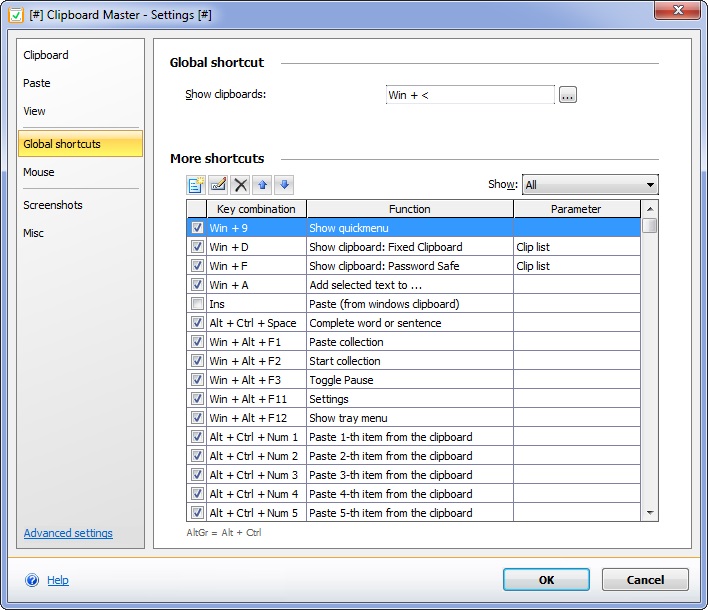Uncheck the Win + Alt + F1 checkbox

pyautogui.click(x=197, y=341)
